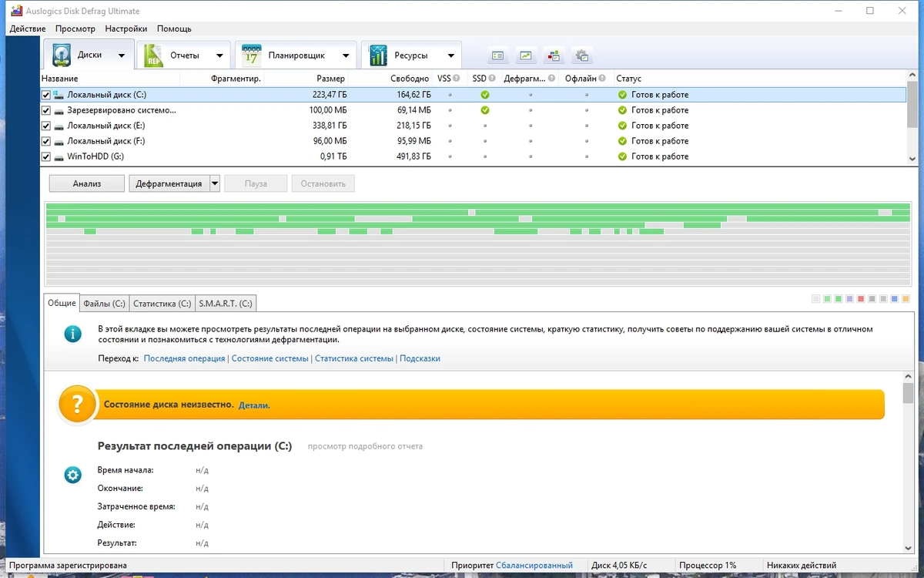Image resolution: width=924 pixels, height=578 pixels.
Task: Click the disk list scrollbar up arrow
Action: (x=912, y=76)
